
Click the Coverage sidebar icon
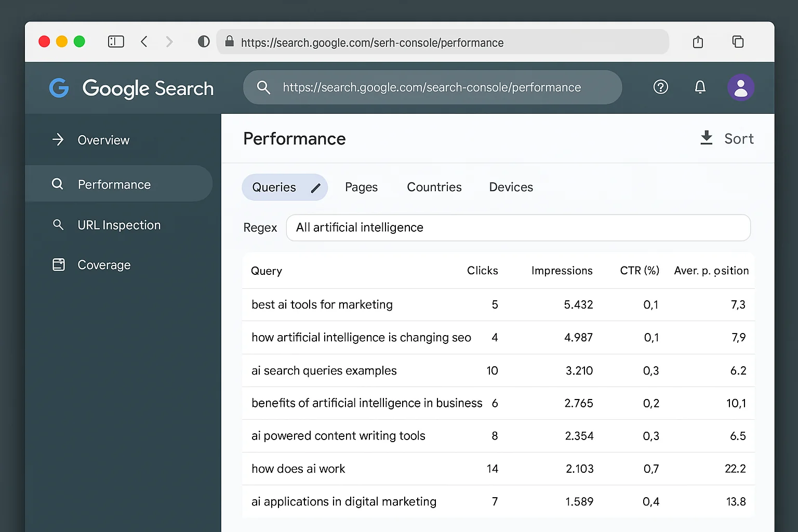(59, 264)
